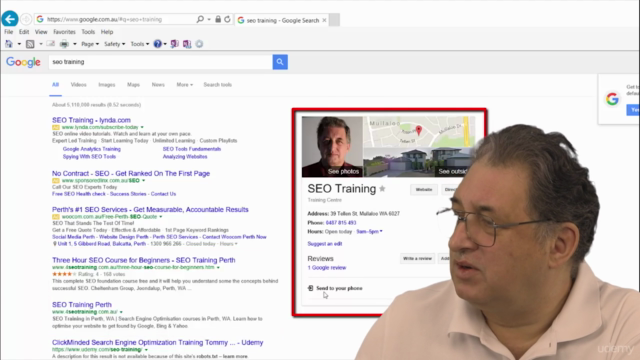Image resolution: width=640 pixels, height=360 pixels.
Task: Expand the Help icon dropdown arrow
Action: point(165,44)
